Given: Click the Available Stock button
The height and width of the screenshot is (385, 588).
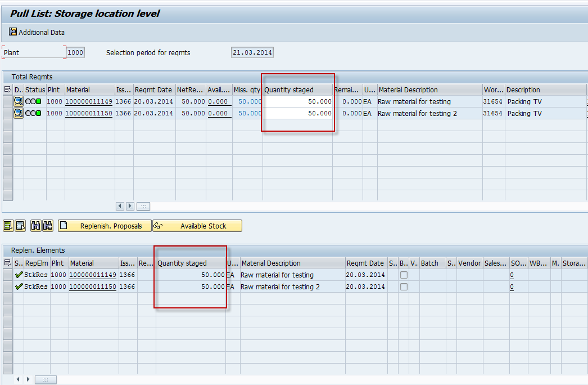Looking at the screenshot, I should tap(197, 226).
